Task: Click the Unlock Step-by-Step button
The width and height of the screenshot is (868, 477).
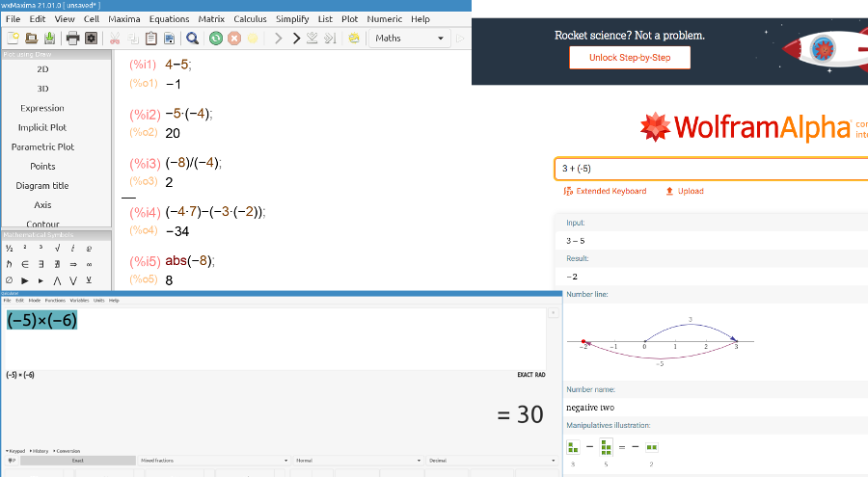Action: pos(630,58)
